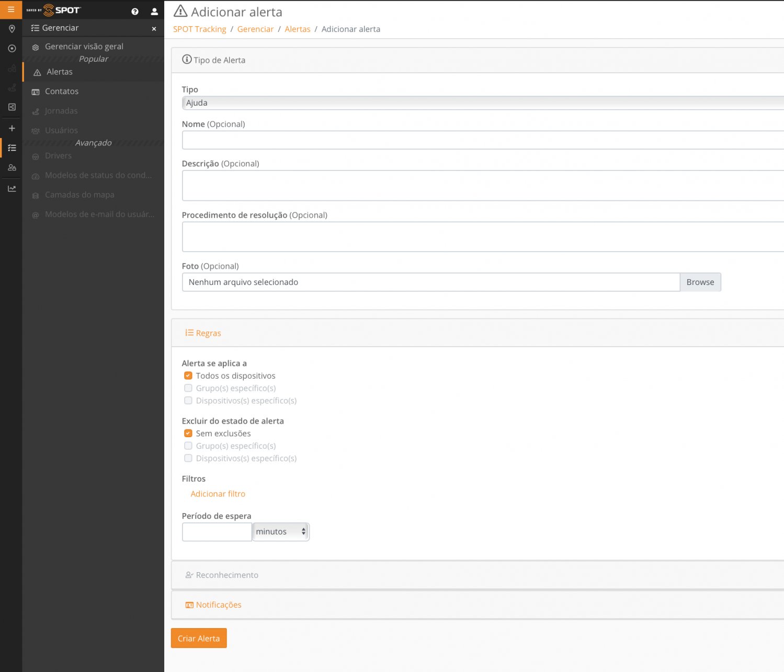Toggle the Sem exclusões checkbox

(188, 433)
